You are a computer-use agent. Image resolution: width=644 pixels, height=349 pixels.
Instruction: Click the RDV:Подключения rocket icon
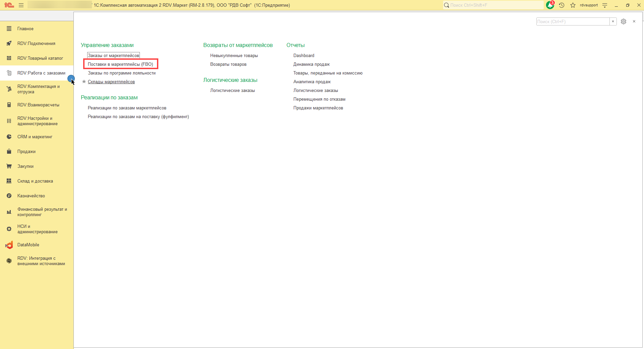tap(9, 44)
